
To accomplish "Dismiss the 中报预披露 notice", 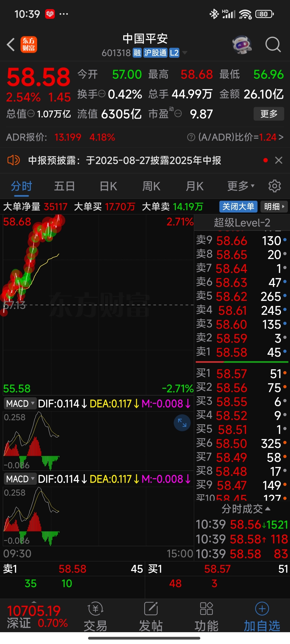I will pos(279,160).
